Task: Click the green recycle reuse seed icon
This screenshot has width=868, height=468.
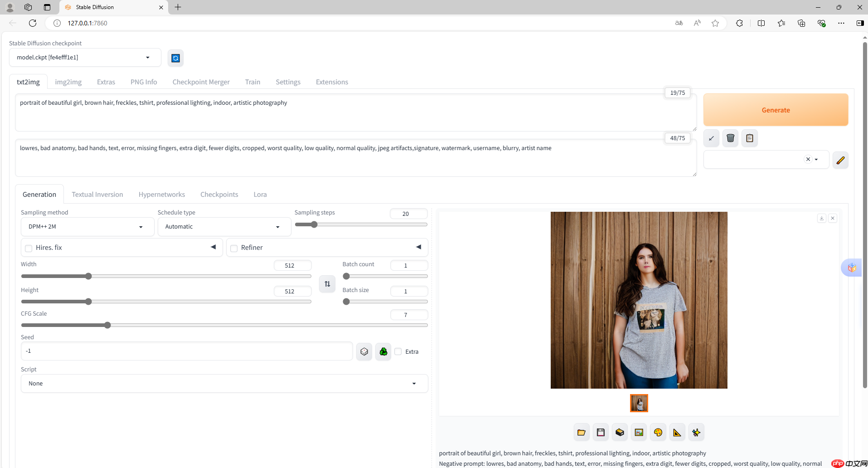Action: [x=383, y=351]
